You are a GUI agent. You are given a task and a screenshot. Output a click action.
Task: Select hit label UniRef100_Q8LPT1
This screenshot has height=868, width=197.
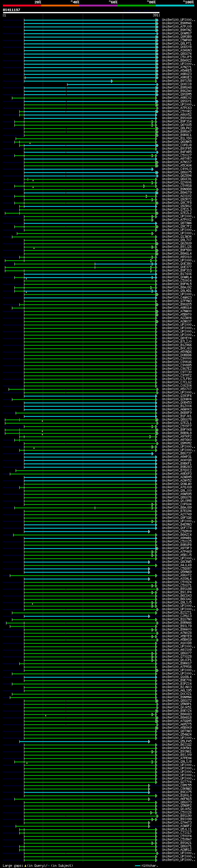(x=177, y=44)
